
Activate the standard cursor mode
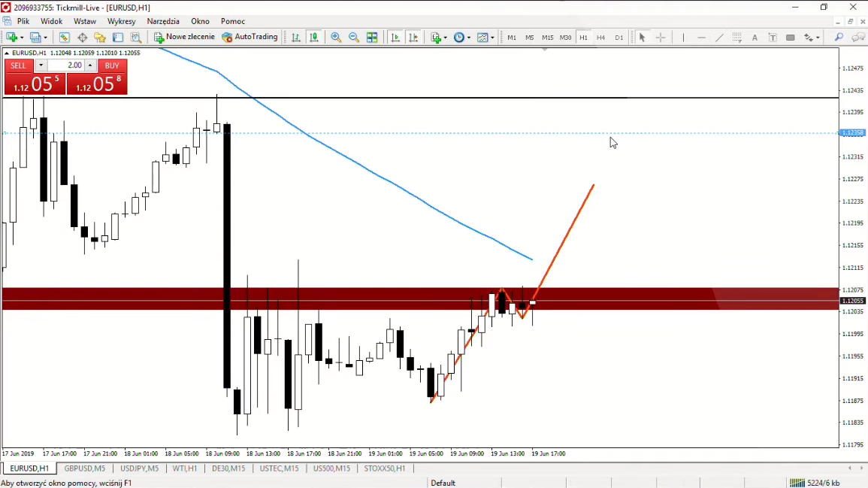(642, 37)
